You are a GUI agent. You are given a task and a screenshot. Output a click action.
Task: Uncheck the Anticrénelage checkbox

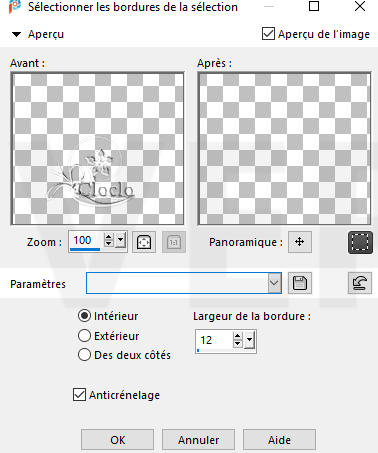[79, 395]
